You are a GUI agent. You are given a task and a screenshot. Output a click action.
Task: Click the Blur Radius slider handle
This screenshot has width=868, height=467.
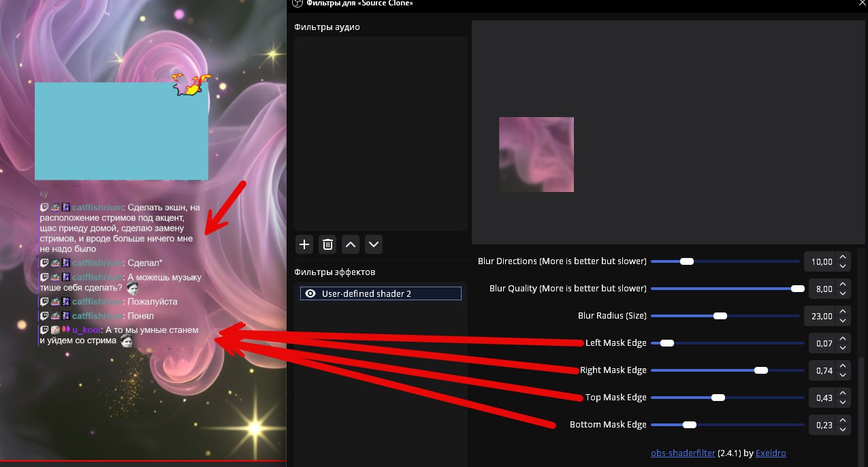[720, 316]
